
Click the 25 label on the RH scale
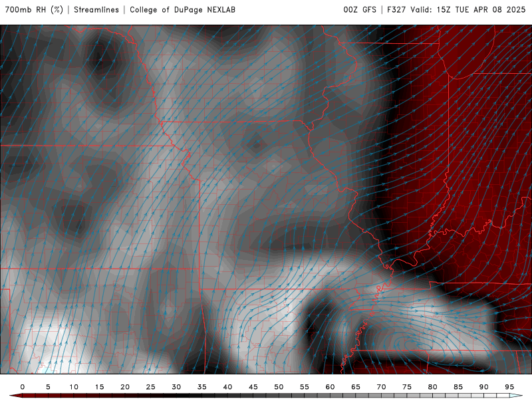pyautogui.click(x=151, y=387)
